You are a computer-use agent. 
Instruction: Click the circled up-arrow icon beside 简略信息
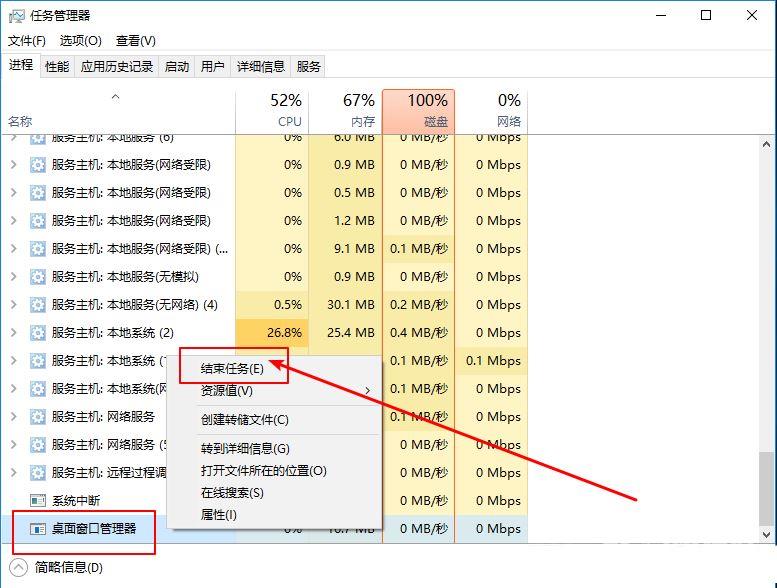coord(18,568)
